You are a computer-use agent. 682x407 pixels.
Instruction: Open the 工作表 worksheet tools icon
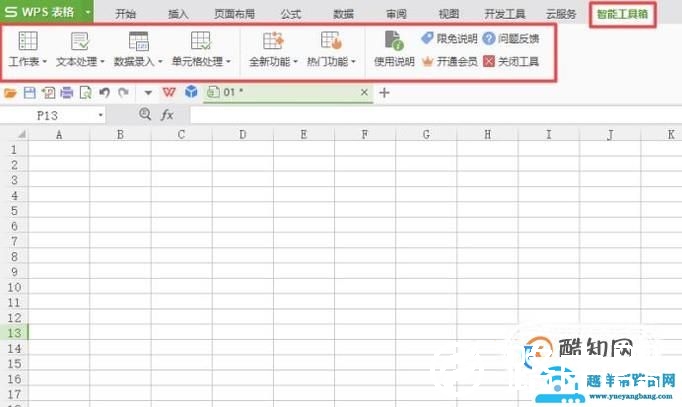coord(28,41)
